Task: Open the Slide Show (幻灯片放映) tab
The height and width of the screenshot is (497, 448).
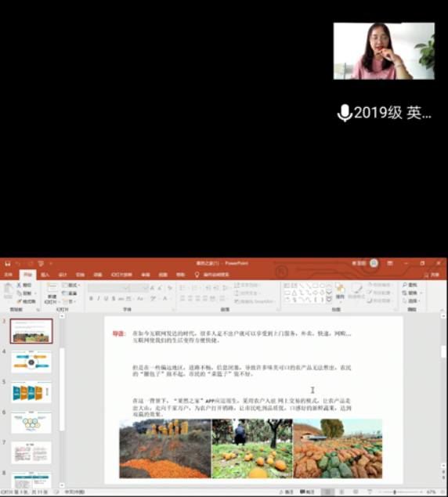Action: point(121,275)
